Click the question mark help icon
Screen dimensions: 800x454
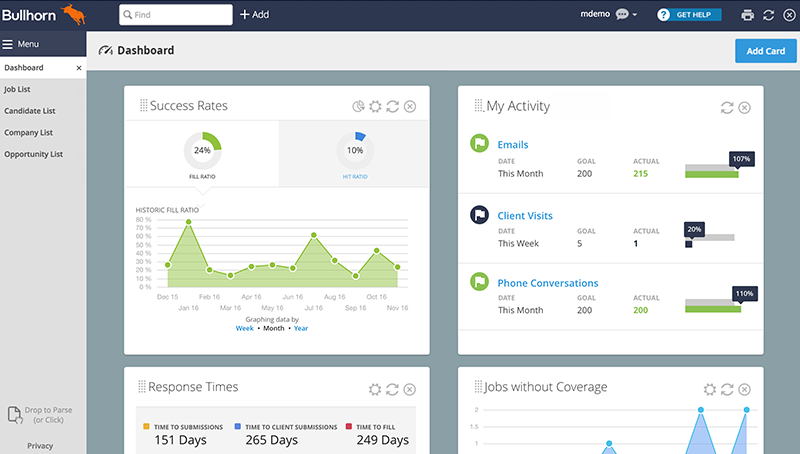coord(663,15)
